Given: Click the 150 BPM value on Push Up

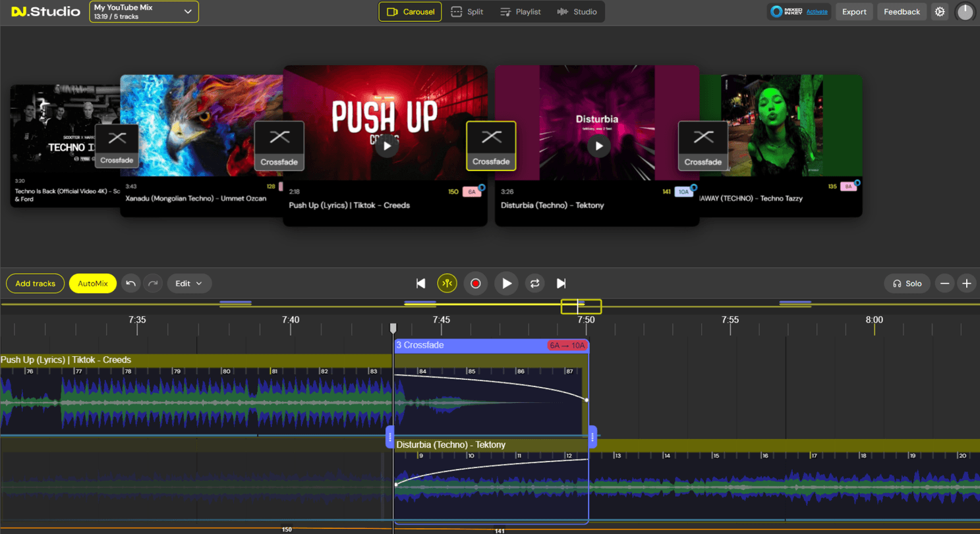Looking at the screenshot, I should pos(453,192).
